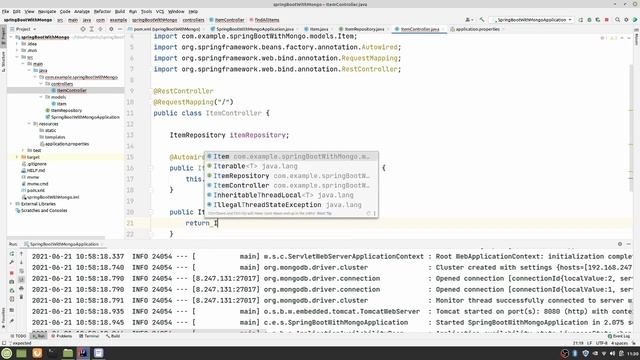Open the Navigate menu
640x360 pixels.
pyautogui.click(x=47, y=11)
